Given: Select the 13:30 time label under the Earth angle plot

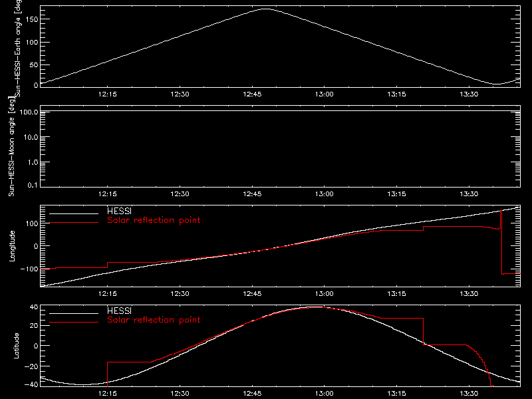Looking at the screenshot, I should 469,94.
